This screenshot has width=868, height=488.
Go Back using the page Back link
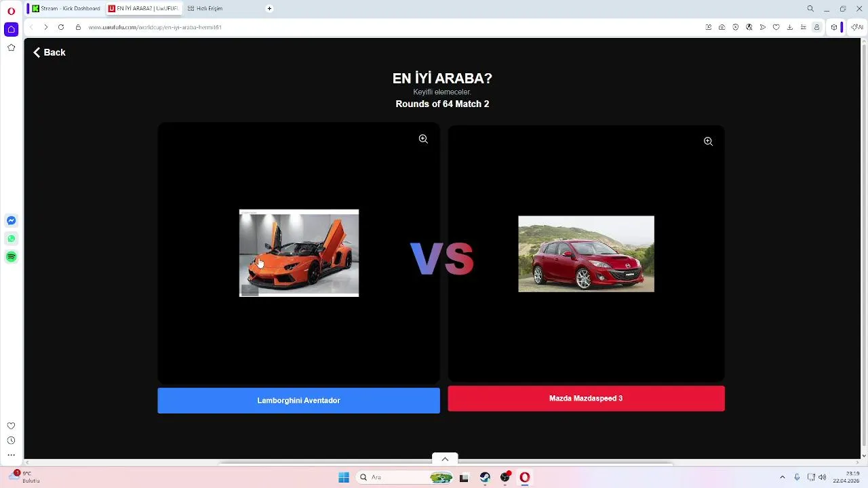point(49,52)
